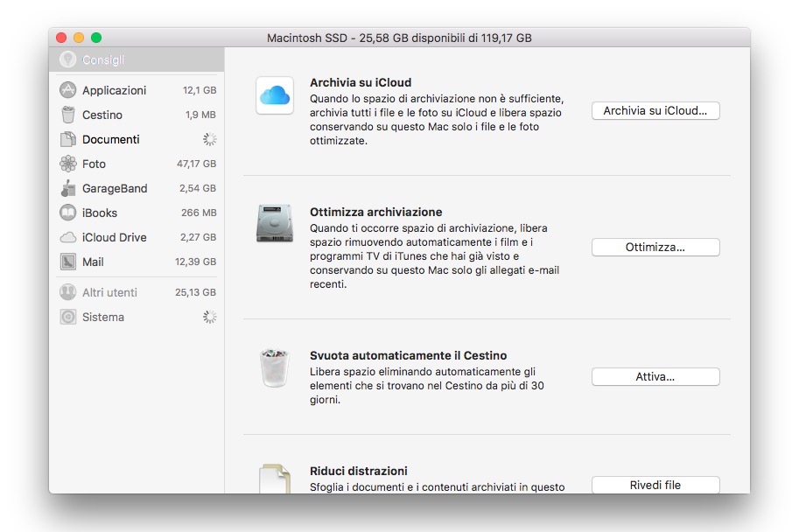Open the Consigli section in sidebar
799x532 pixels.
point(137,59)
